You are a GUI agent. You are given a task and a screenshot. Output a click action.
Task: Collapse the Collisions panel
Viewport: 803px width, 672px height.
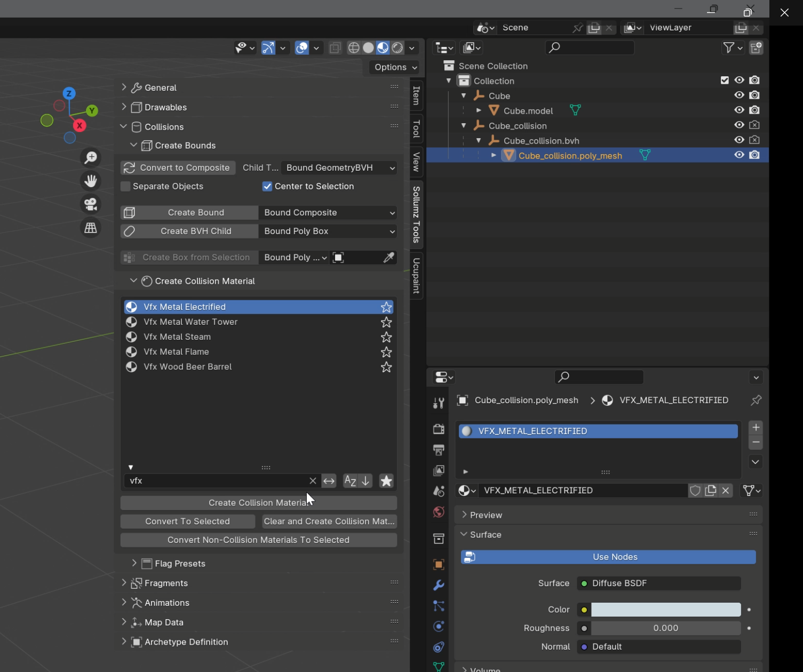pos(164,127)
